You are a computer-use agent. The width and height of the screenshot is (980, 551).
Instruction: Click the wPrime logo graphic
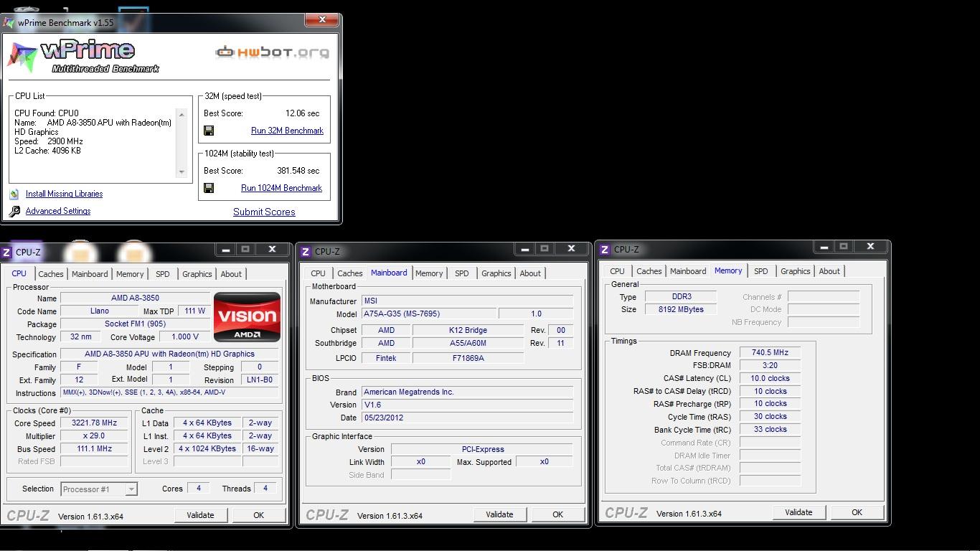click(83, 57)
